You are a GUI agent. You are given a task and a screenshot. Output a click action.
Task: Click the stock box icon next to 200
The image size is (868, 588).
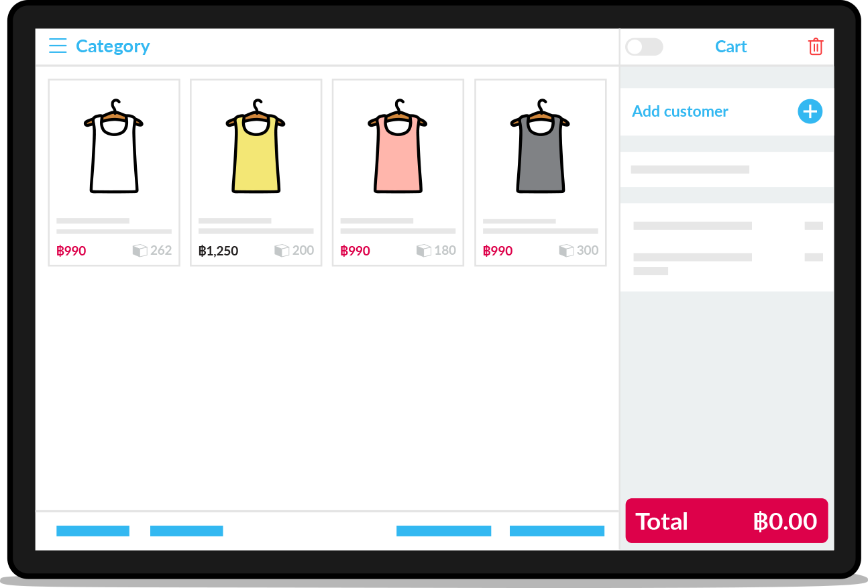[x=282, y=251]
